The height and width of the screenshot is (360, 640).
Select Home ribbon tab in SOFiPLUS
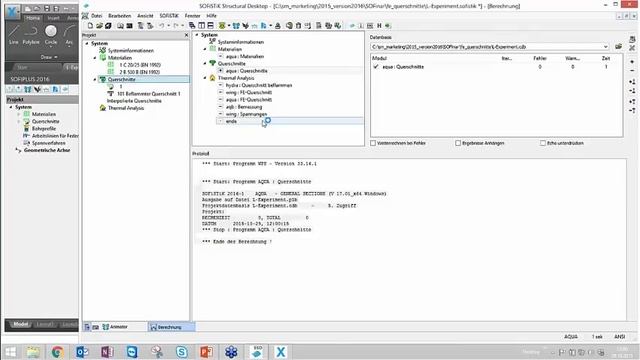33,18
